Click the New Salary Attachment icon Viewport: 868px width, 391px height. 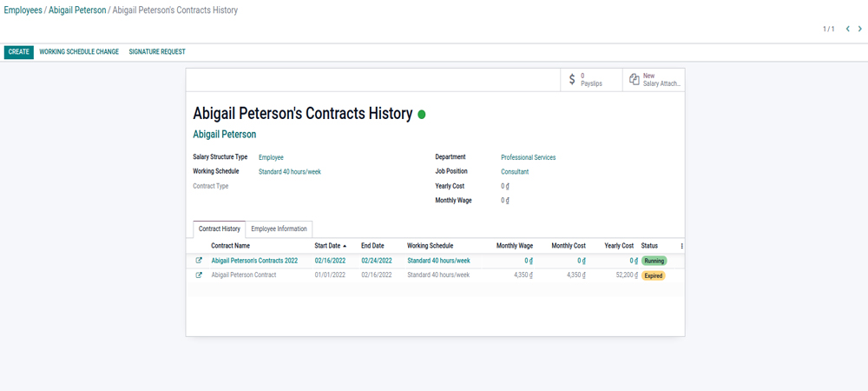635,80
